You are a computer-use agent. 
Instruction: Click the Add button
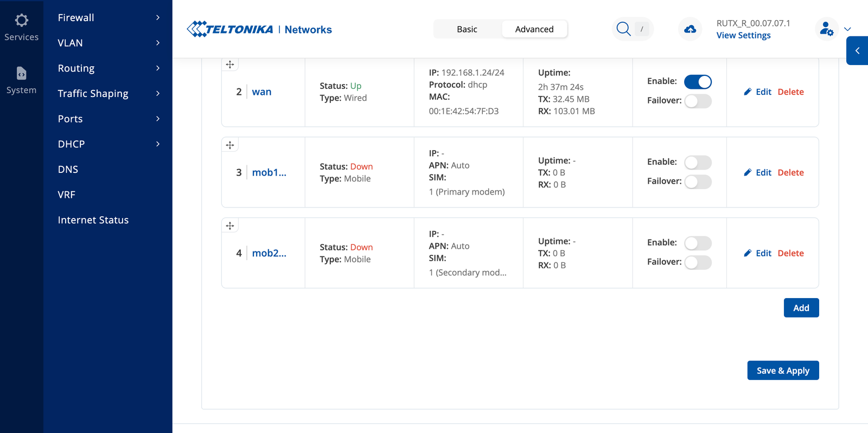click(801, 308)
